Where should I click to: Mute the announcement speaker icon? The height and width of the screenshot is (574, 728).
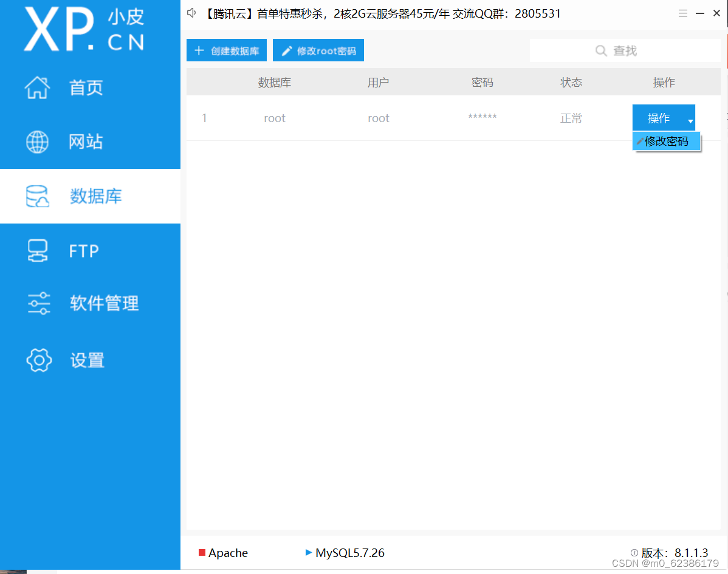tap(191, 13)
